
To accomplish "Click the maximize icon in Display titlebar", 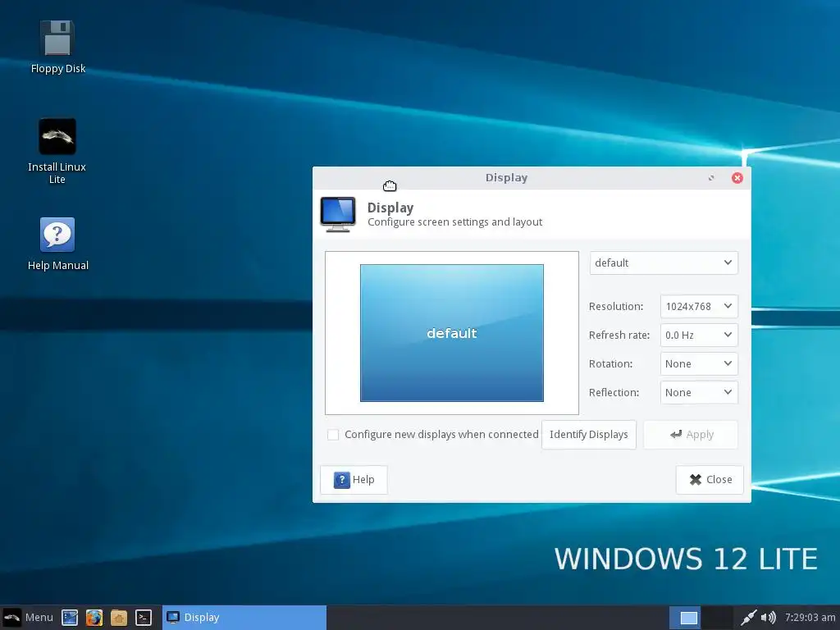I will coord(711,178).
